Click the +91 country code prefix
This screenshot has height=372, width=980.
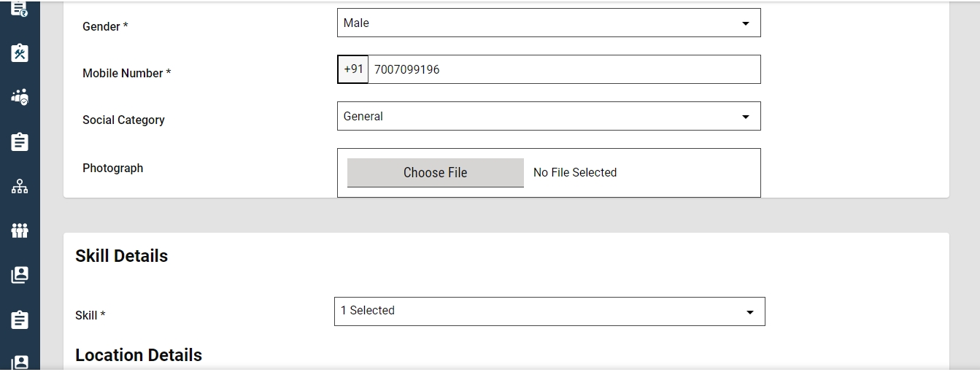[353, 69]
